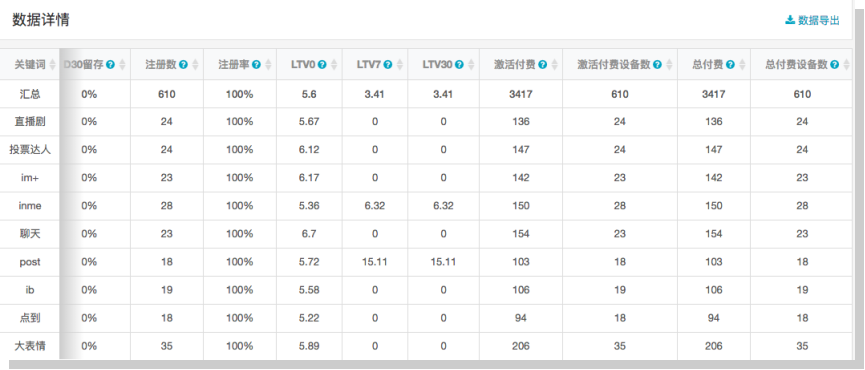This screenshot has width=865, height=370.
Task: Sort by LTV7 using sort arrows
Action: click(400, 65)
